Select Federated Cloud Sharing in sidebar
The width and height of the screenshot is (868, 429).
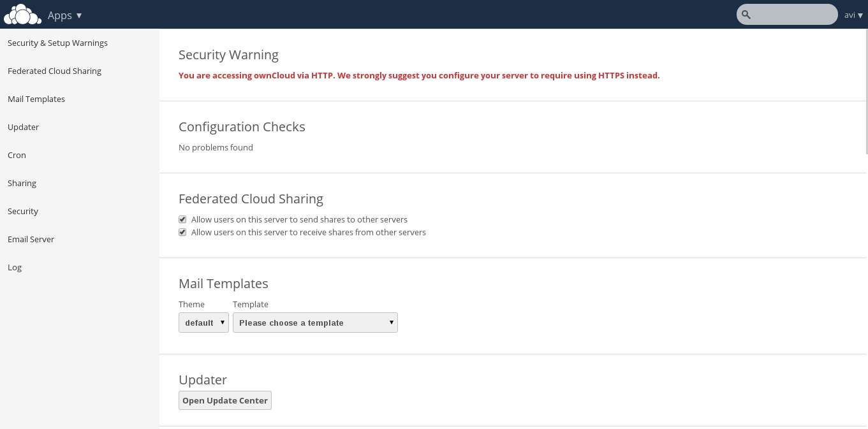click(x=54, y=71)
